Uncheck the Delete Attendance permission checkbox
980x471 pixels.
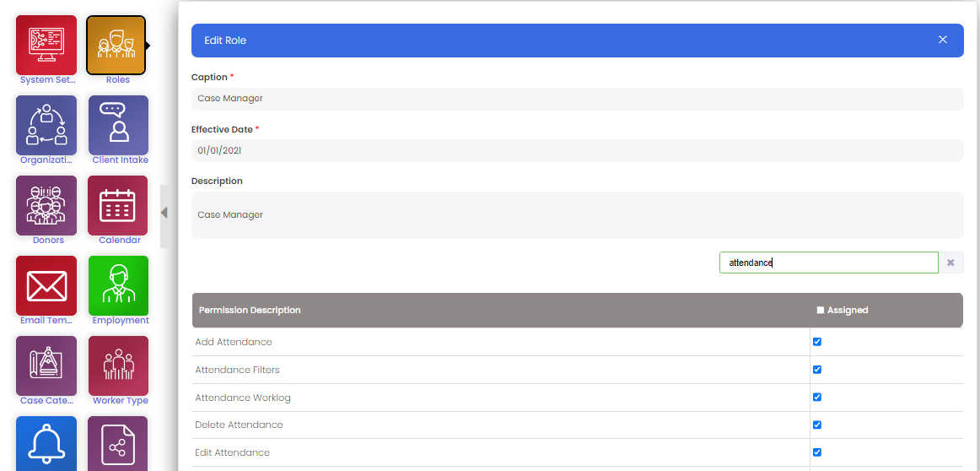pos(816,425)
